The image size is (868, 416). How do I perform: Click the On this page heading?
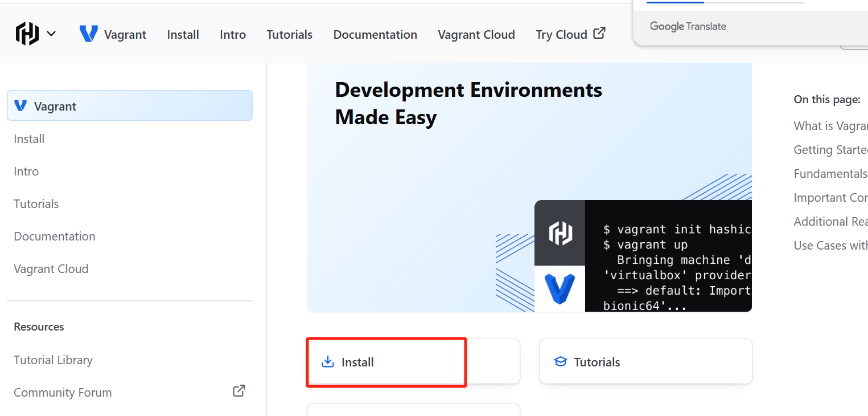click(x=827, y=100)
